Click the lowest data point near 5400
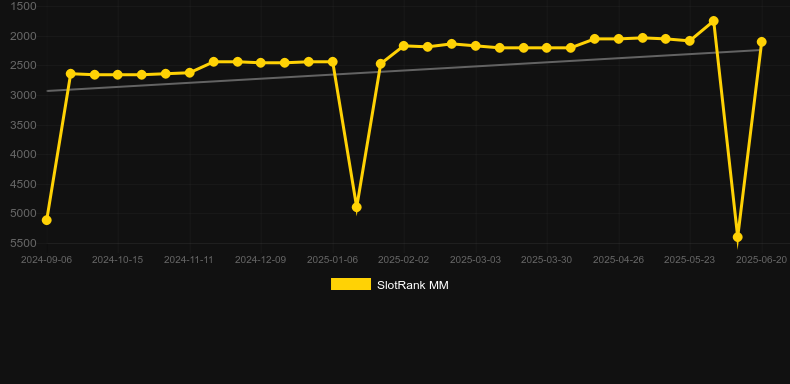The width and height of the screenshot is (790, 384). (737, 237)
